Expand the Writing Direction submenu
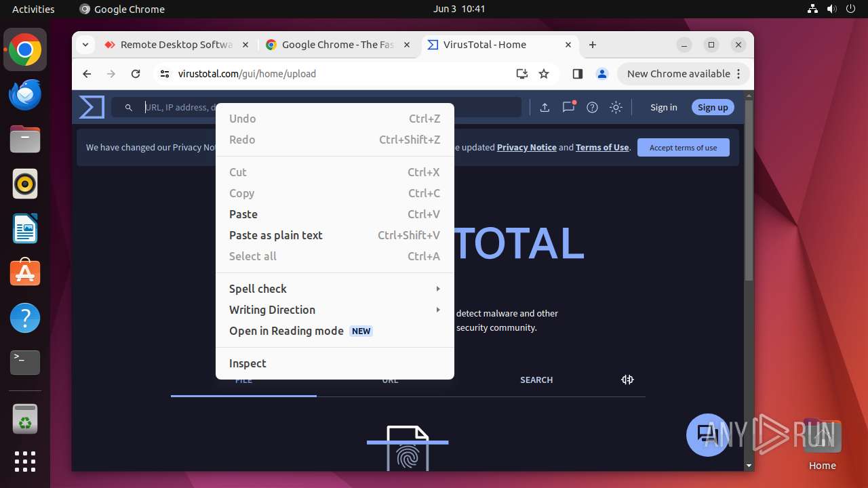 (334, 310)
